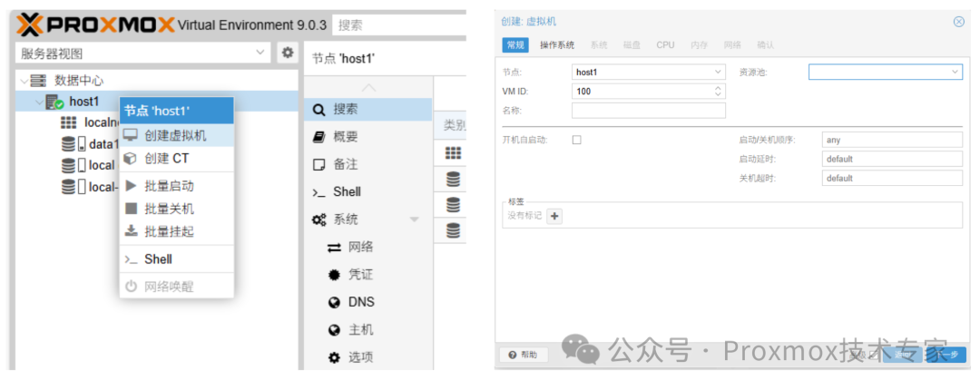
Task: Click the 启动延时 field
Action: (x=892, y=159)
